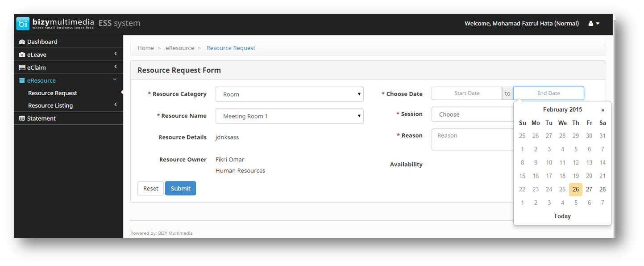Click Home in the breadcrumb
644x266 pixels.
(x=145, y=48)
